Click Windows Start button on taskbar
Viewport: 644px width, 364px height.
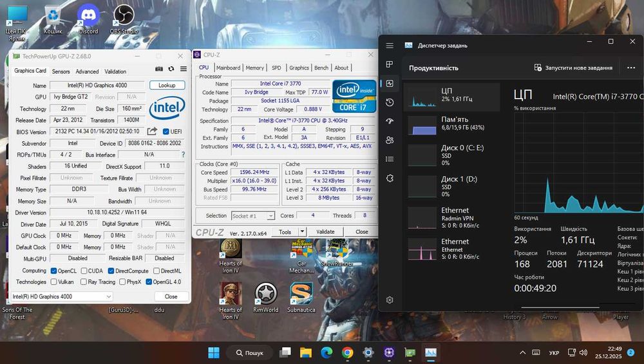point(214,352)
